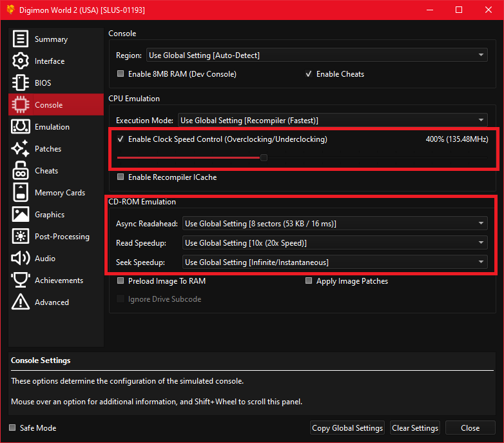The width and height of the screenshot is (504, 443).
Task: Select the Memory Cards tab label
Action: pos(60,193)
